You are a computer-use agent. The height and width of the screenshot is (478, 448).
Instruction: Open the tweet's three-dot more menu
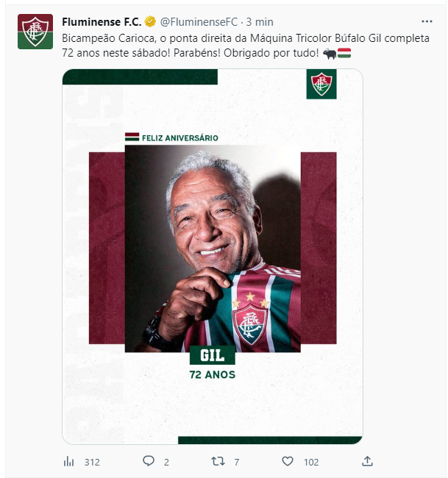click(x=427, y=21)
